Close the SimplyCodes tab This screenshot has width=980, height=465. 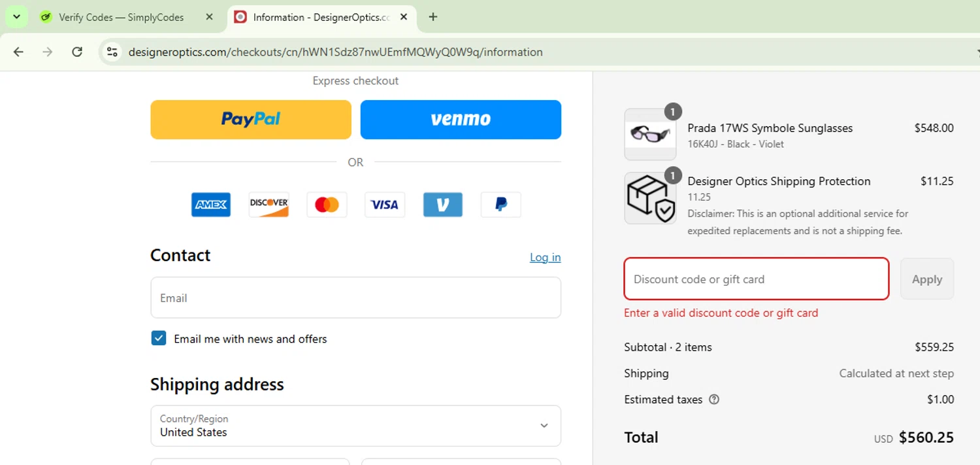tap(209, 17)
